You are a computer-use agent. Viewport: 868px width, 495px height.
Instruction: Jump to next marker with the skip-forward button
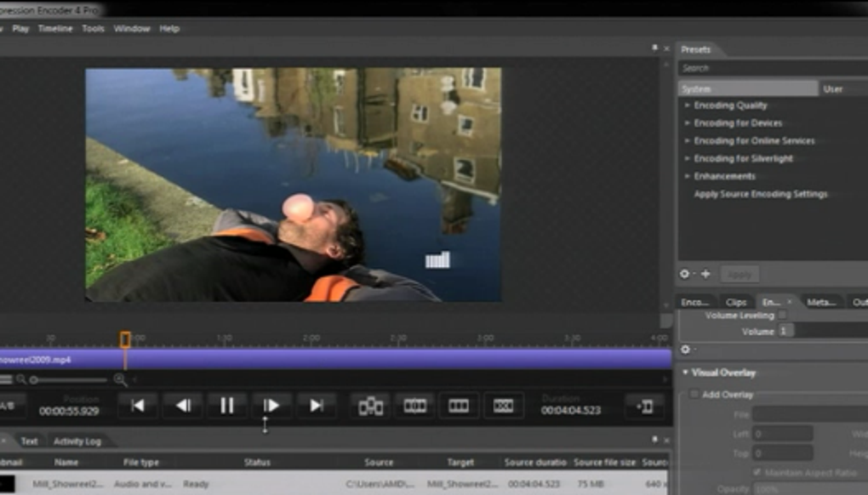pyautogui.click(x=316, y=406)
